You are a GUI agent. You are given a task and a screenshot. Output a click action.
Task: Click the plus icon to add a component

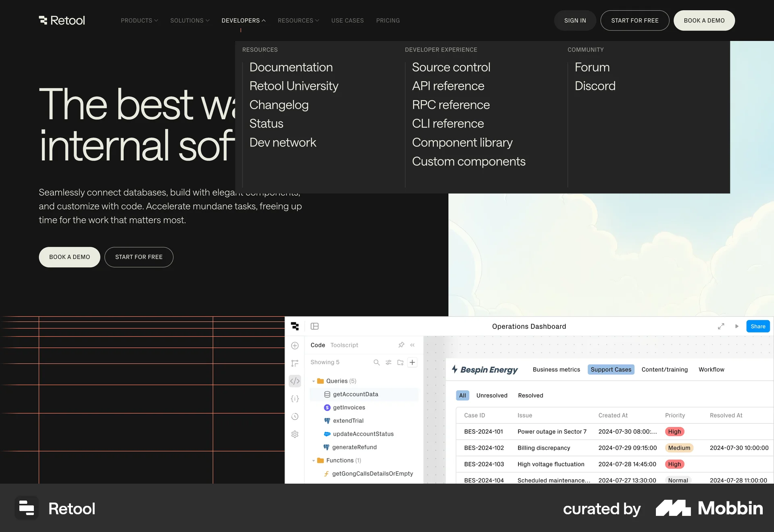(295, 345)
